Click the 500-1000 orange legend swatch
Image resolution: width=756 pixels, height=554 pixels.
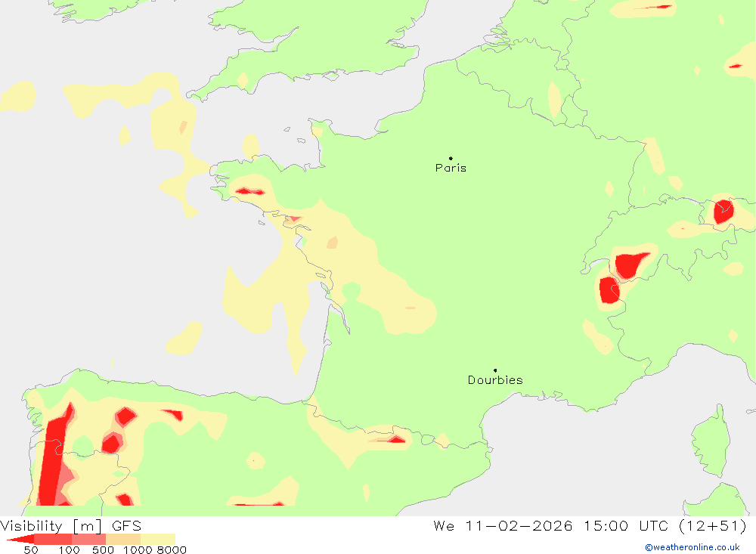pos(123,539)
